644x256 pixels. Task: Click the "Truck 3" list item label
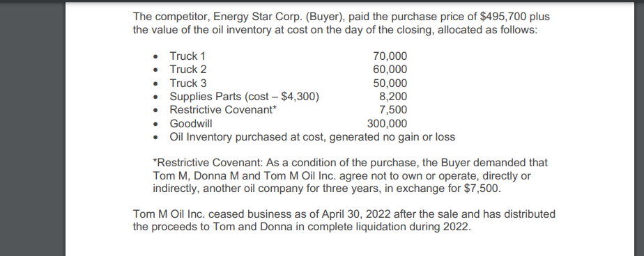(x=188, y=83)
